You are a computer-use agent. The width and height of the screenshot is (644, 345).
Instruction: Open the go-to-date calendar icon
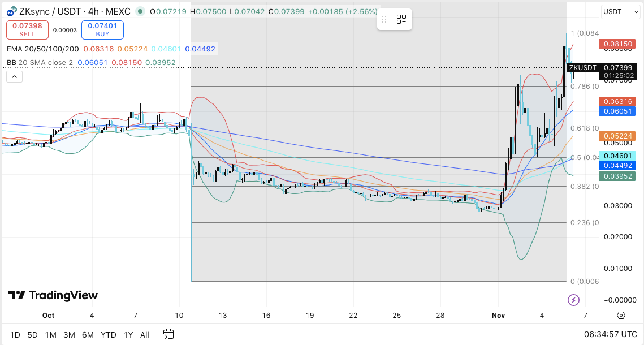(x=168, y=334)
